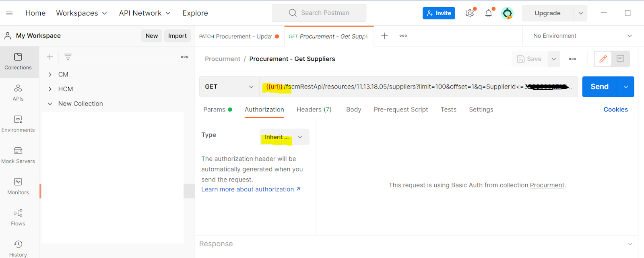Select the My Workspace title
This screenshot has width=644, height=258.
click(38, 36)
